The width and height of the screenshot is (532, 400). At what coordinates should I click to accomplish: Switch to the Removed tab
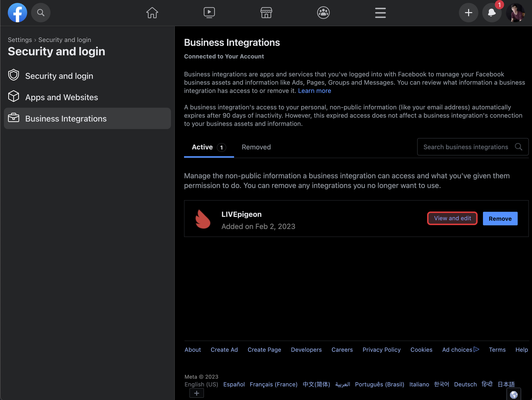[256, 147]
